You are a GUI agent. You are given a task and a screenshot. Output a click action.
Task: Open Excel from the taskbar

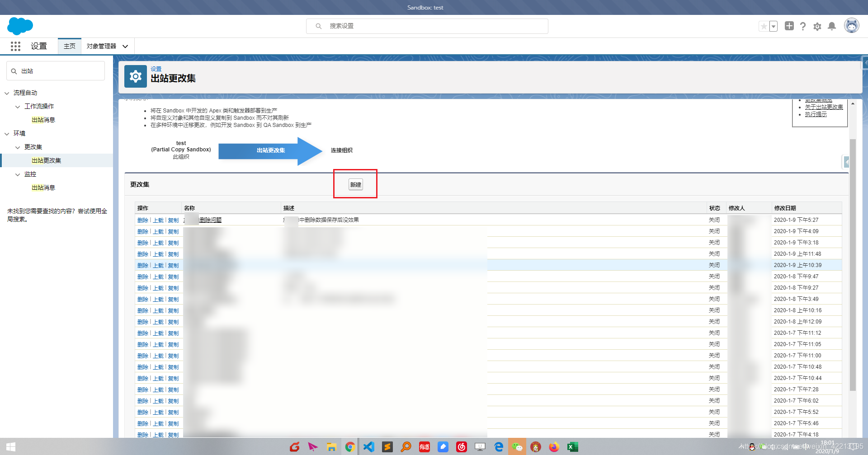(x=572, y=447)
